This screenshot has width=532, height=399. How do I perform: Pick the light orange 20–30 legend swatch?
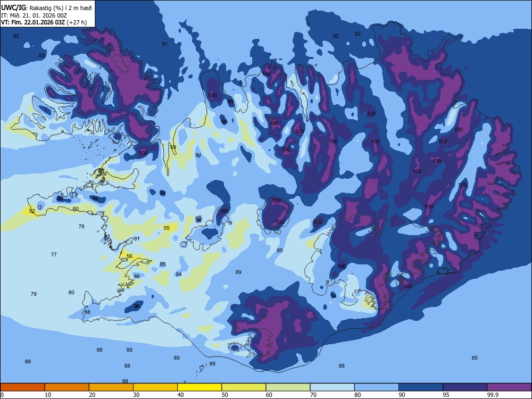[111, 387]
